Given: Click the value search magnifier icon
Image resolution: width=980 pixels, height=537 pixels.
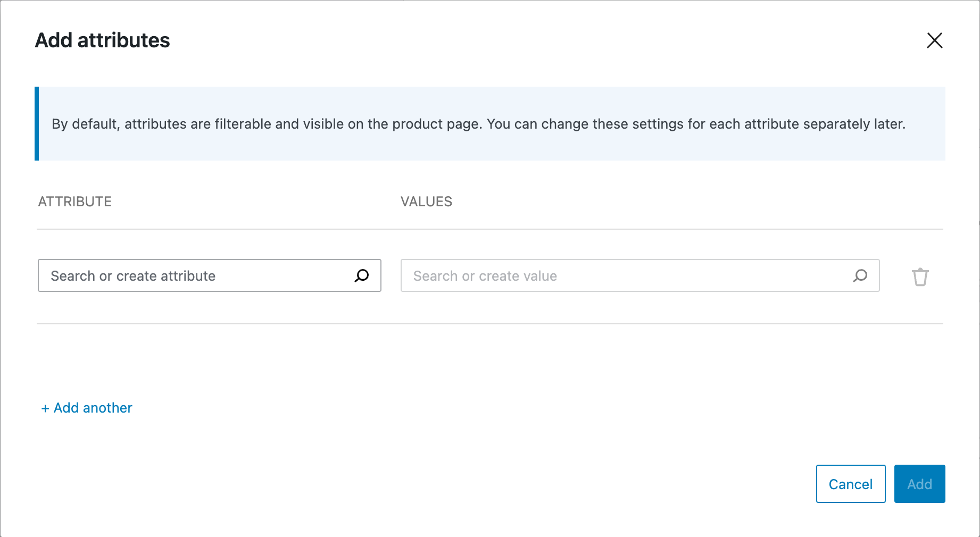Looking at the screenshot, I should pos(860,275).
